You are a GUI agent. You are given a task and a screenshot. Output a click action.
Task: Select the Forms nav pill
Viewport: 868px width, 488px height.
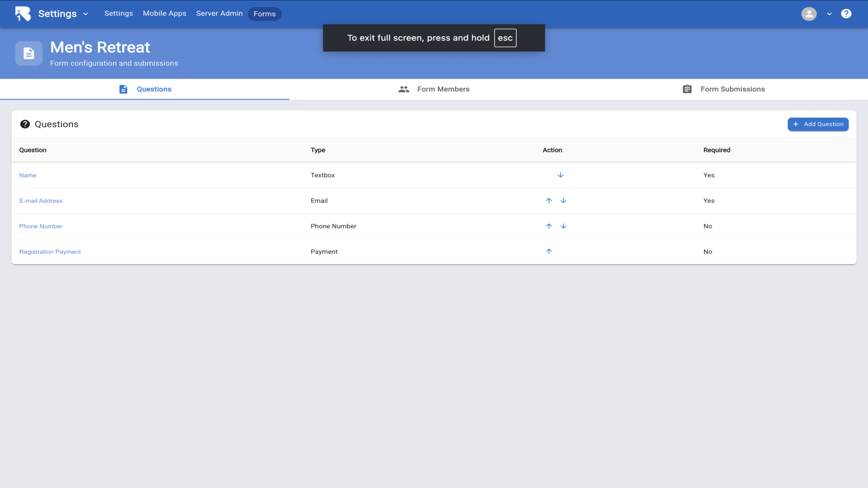click(x=264, y=14)
